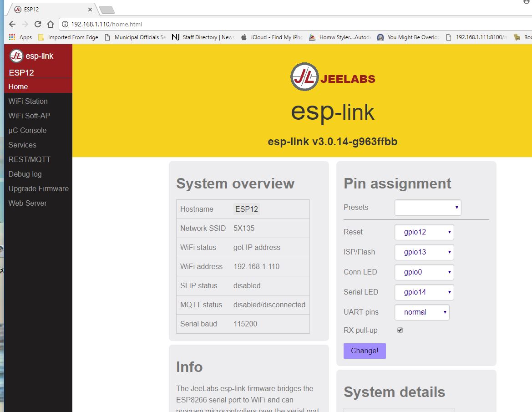Open the Presets dropdown
This screenshot has height=412, width=532.
(x=427, y=208)
